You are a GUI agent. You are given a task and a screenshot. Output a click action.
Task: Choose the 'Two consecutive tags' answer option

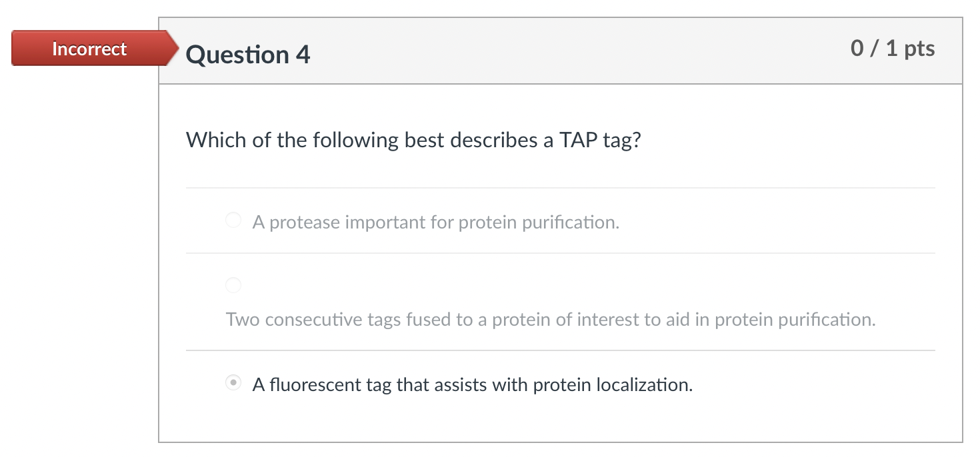pos(233,285)
